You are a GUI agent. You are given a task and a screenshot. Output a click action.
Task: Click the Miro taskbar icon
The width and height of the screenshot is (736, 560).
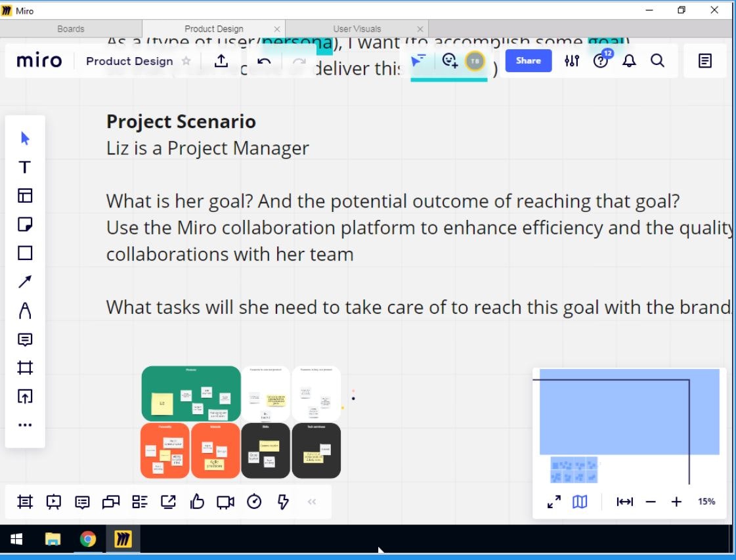(123, 540)
